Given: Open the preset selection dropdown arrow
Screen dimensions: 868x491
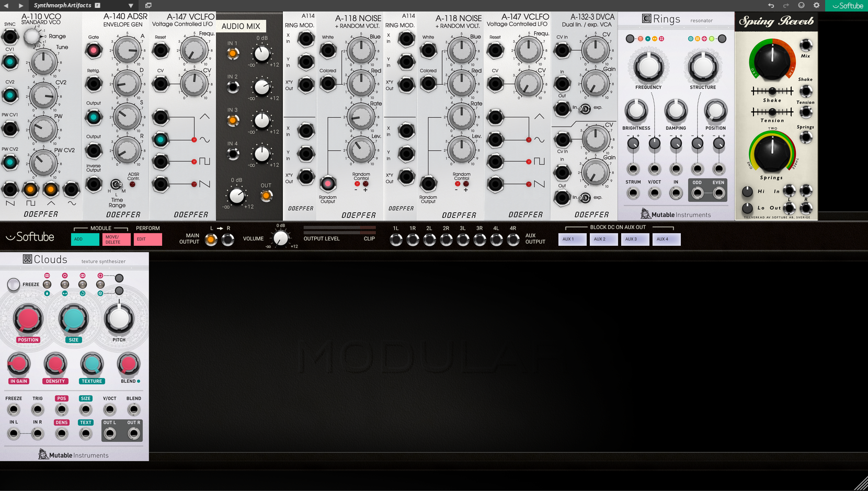Looking at the screenshot, I should pyautogui.click(x=131, y=6).
